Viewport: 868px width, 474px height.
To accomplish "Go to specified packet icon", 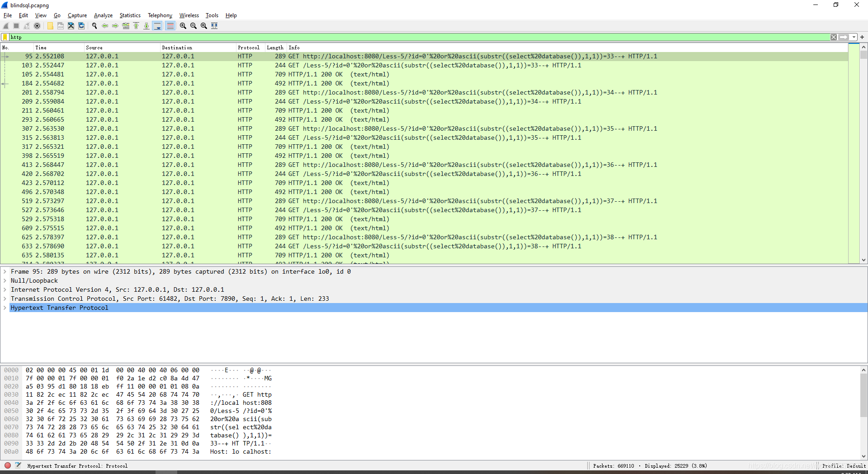I will [126, 26].
